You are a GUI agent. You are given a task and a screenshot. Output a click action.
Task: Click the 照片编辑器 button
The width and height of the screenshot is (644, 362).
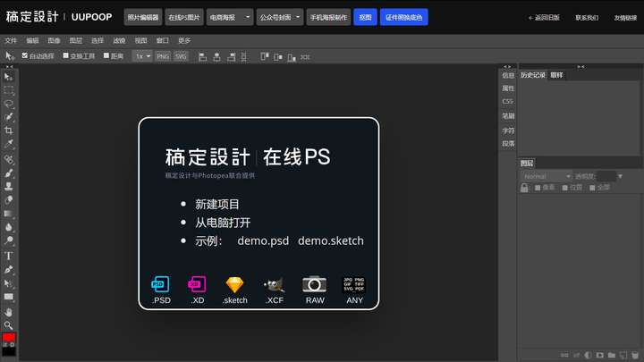(x=143, y=17)
